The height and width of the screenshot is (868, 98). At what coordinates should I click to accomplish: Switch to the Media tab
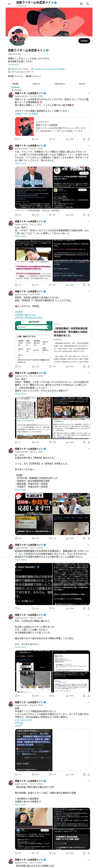(x=82, y=84)
